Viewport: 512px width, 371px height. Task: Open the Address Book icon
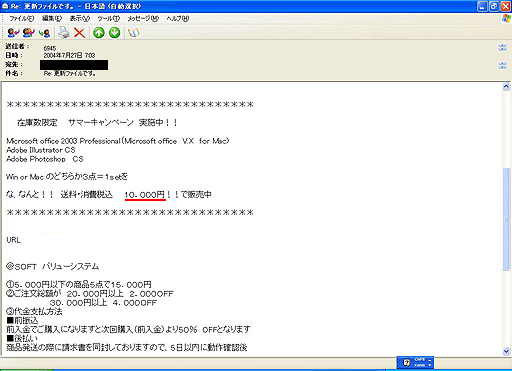point(133,33)
